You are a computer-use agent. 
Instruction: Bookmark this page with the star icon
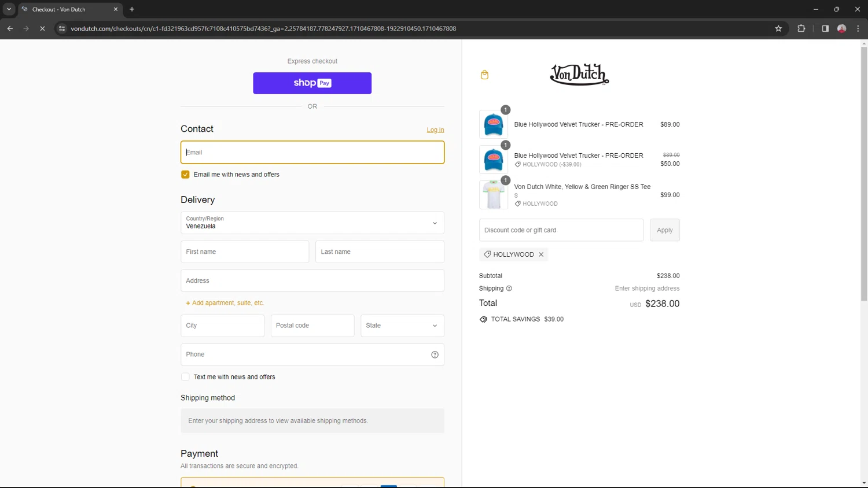[x=778, y=28]
